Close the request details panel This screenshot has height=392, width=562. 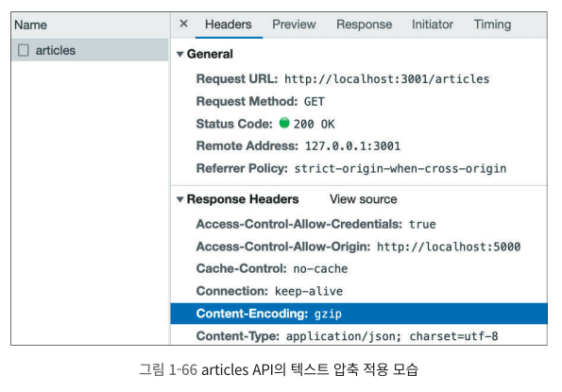click(183, 24)
